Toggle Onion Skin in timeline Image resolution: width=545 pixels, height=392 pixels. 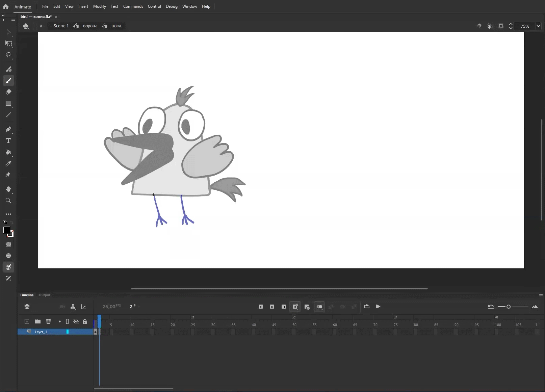coord(319,307)
